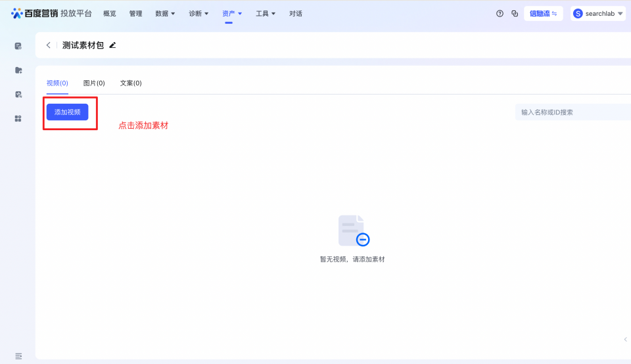This screenshot has width=631, height=364.
Task: Go to 概览 in top navigation
Action: tap(110, 13)
